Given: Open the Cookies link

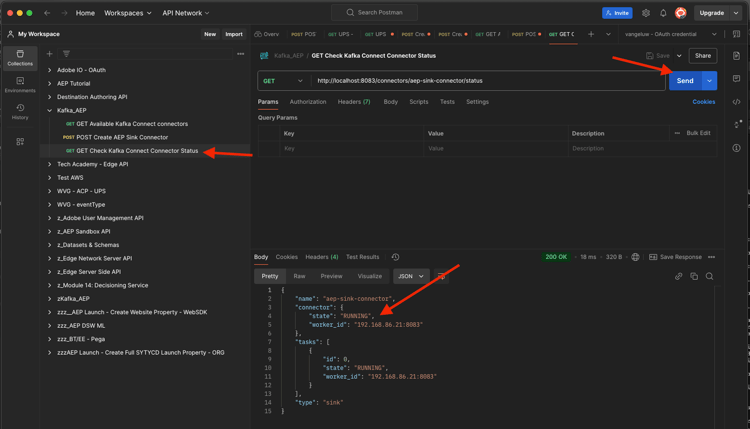Looking at the screenshot, I should (704, 102).
